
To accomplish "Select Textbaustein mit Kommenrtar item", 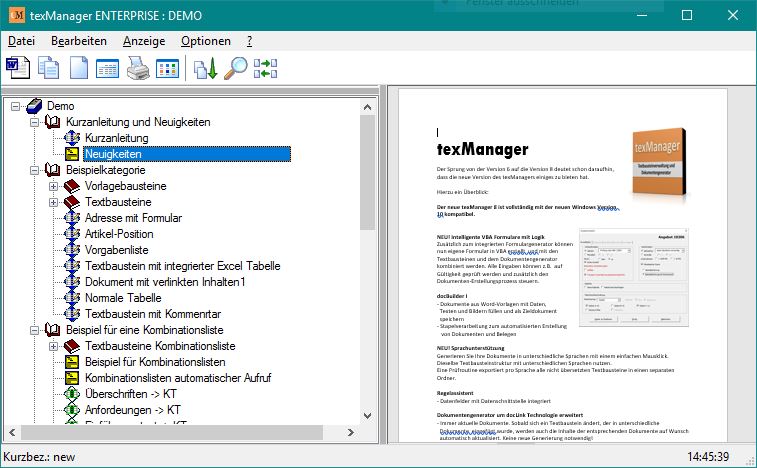I will pos(153,313).
